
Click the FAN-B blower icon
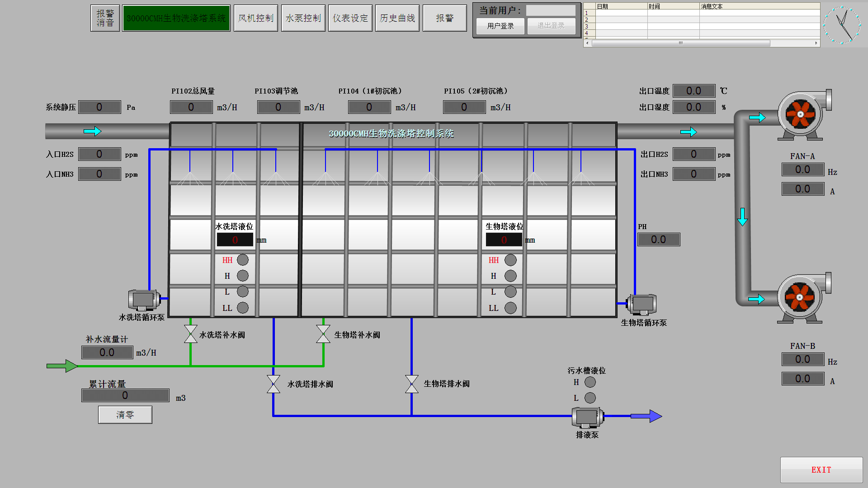pos(804,298)
